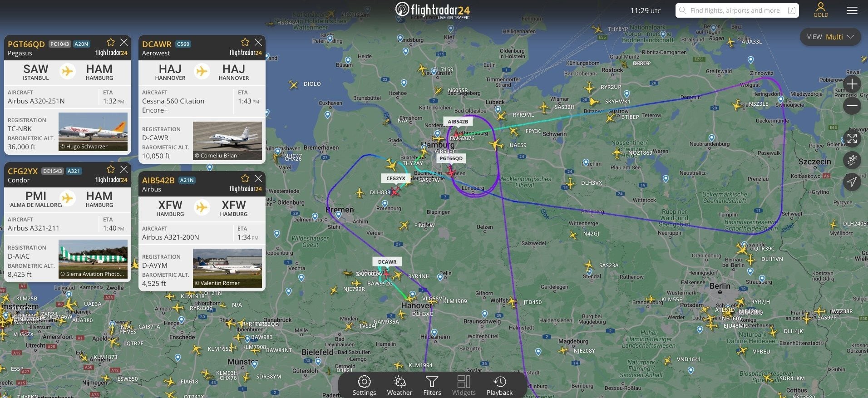Image resolution: width=868 pixels, height=398 pixels.
Task: Switch map to fullscreen mode
Action: pos(852,138)
